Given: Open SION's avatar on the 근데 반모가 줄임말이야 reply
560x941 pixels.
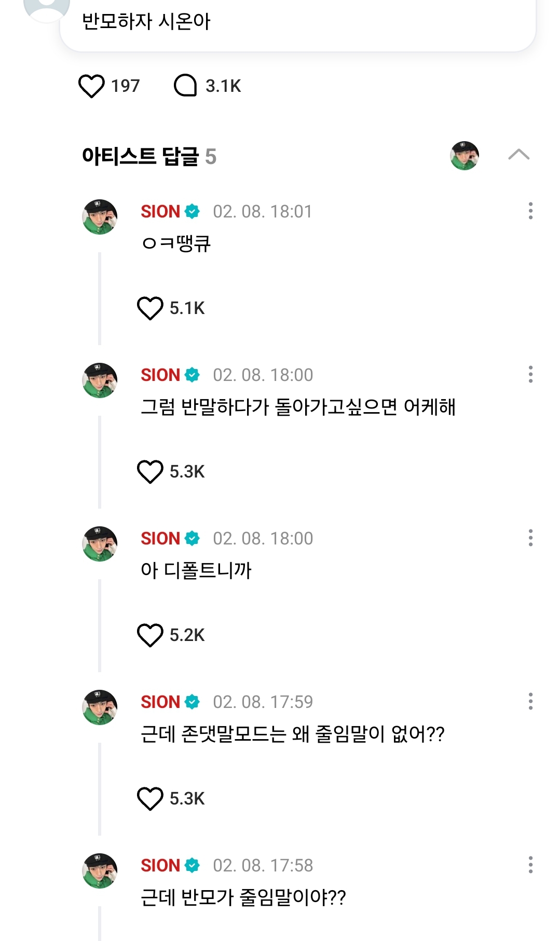Looking at the screenshot, I should (x=100, y=870).
